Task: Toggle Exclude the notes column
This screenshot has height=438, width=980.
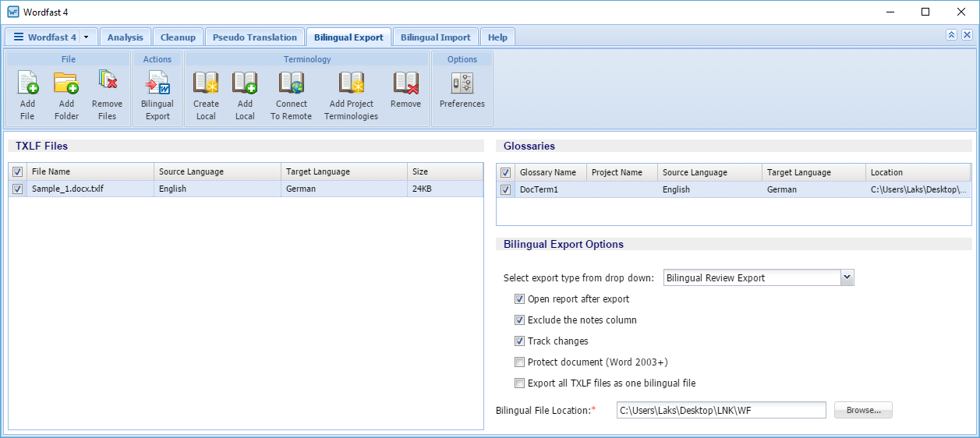Action: point(519,320)
